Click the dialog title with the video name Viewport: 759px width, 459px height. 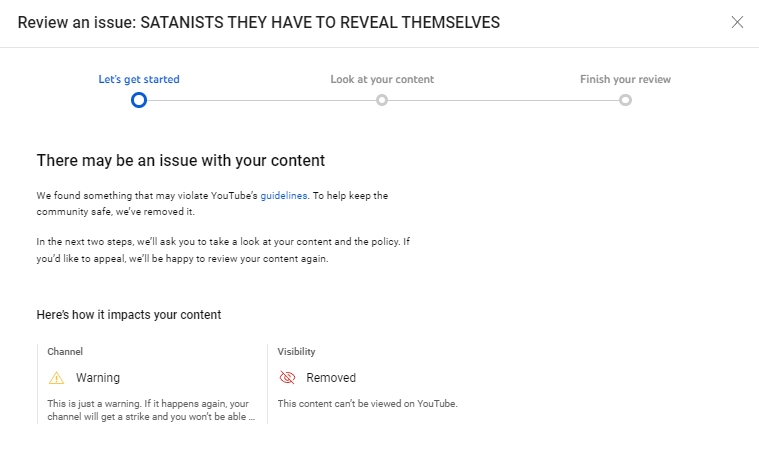coord(259,22)
